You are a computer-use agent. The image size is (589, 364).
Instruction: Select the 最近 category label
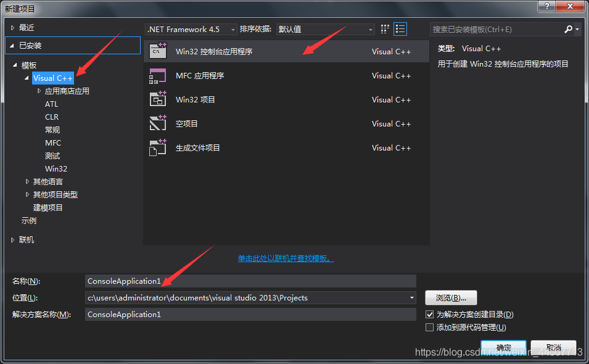[27, 28]
